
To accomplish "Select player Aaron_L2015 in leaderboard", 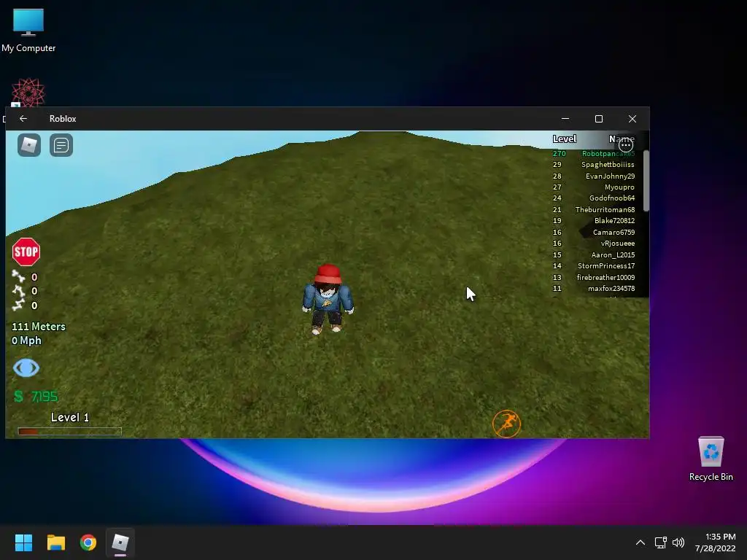I will point(613,254).
